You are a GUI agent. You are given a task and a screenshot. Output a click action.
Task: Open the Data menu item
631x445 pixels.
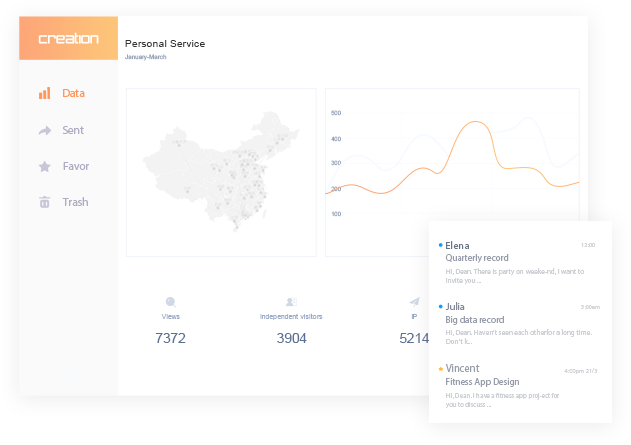[x=73, y=93]
